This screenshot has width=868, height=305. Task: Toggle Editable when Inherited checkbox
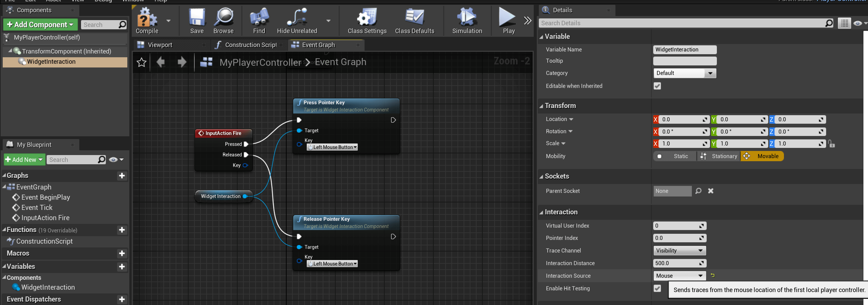coord(657,86)
